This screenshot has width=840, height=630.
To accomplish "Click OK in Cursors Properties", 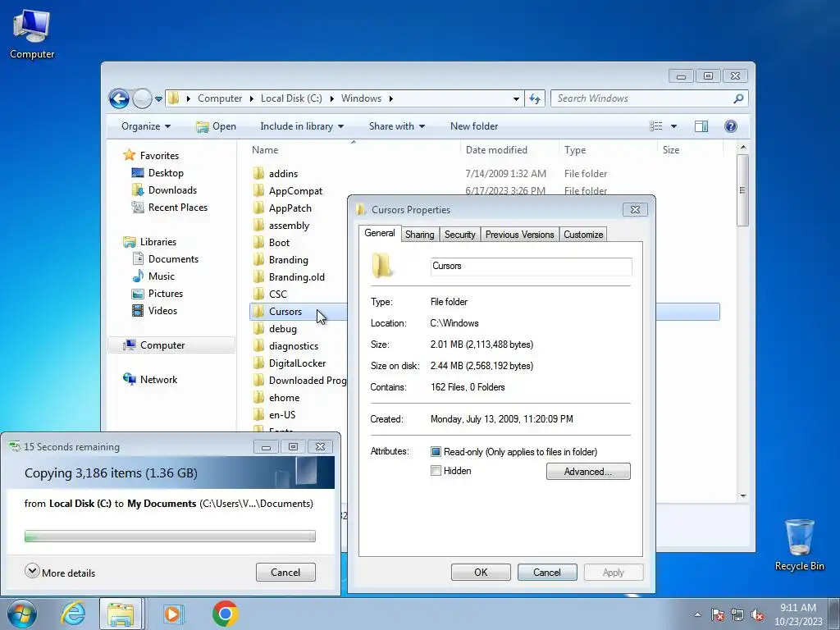I will point(481,572).
